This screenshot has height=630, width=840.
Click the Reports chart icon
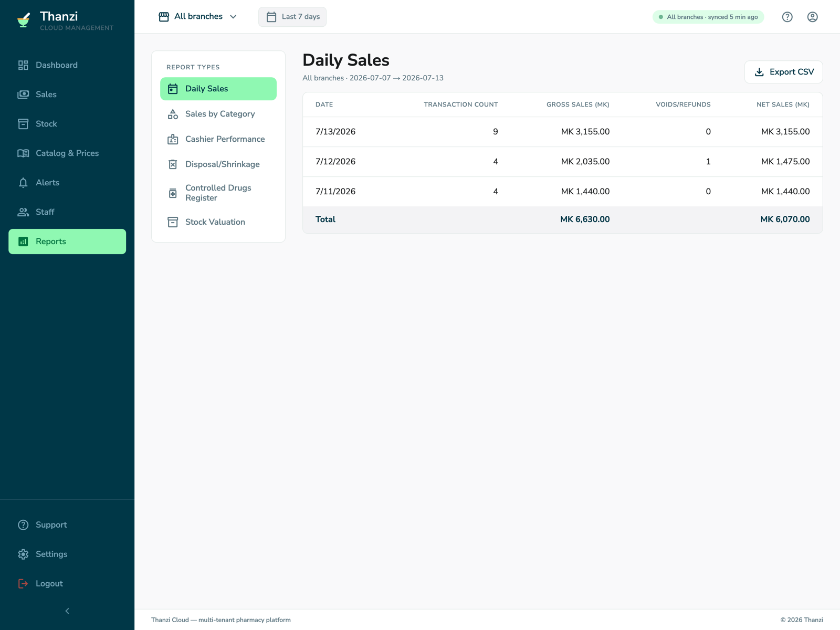click(x=23, y=241)
